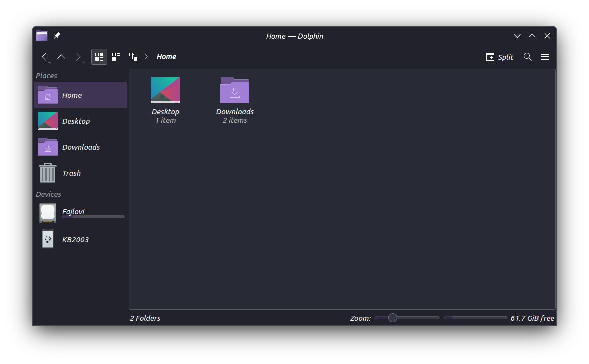Image resolution: width=589 pixels, height=364 pixels.
Task: Select Desktop in the Places panel
Action: point(80,121)
